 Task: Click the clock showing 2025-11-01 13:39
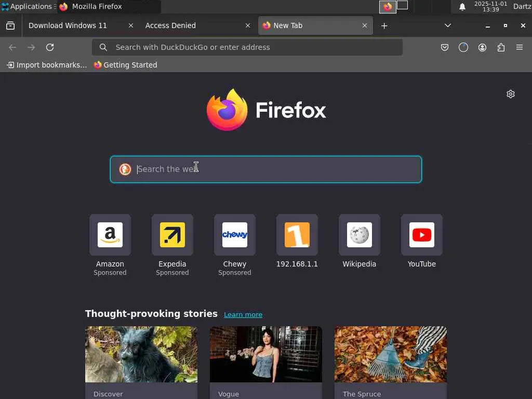point(490,6)
